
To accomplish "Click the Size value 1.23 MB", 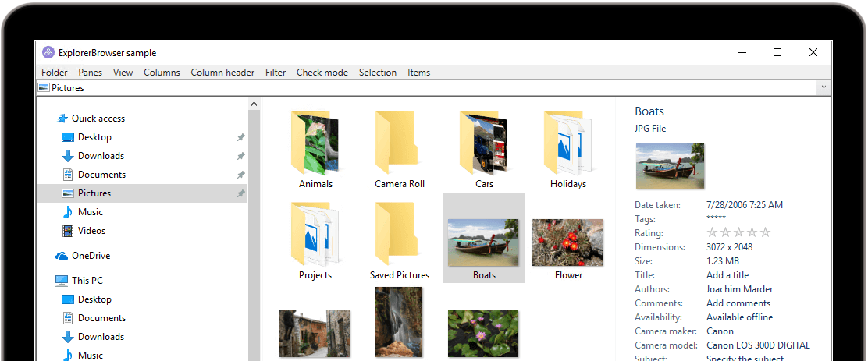I will (722, 261).
